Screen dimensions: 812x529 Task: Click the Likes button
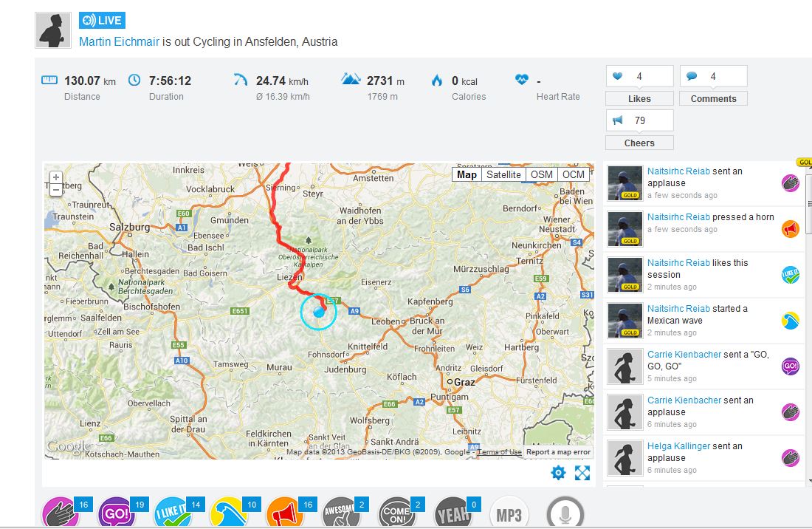(x=639, y=98)
